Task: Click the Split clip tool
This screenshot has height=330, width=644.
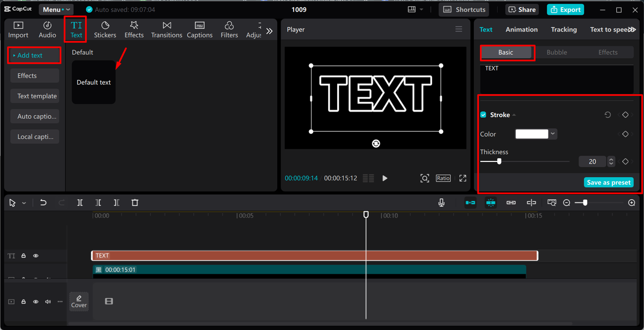Action: (80, 202)
